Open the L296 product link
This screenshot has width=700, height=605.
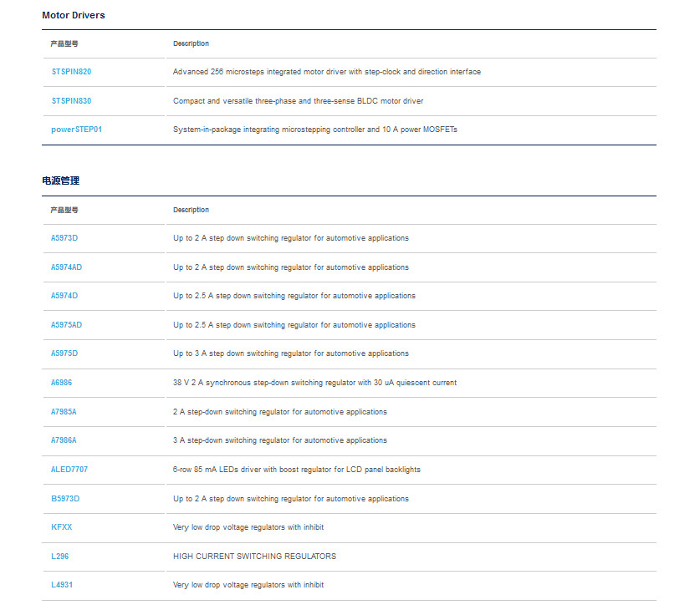[60, 557]
